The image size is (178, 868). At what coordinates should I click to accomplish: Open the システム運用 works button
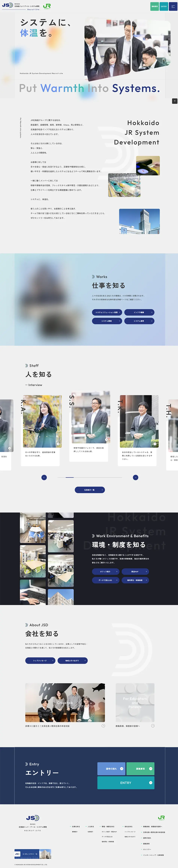pos(139,321)
